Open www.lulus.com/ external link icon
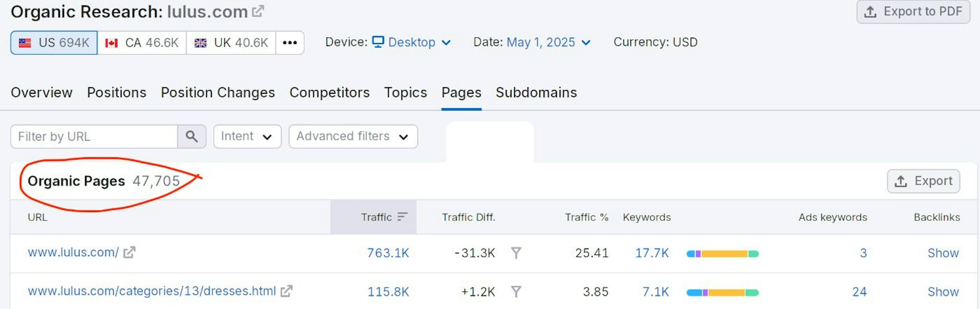980x309 pixels. click(129, 252)
